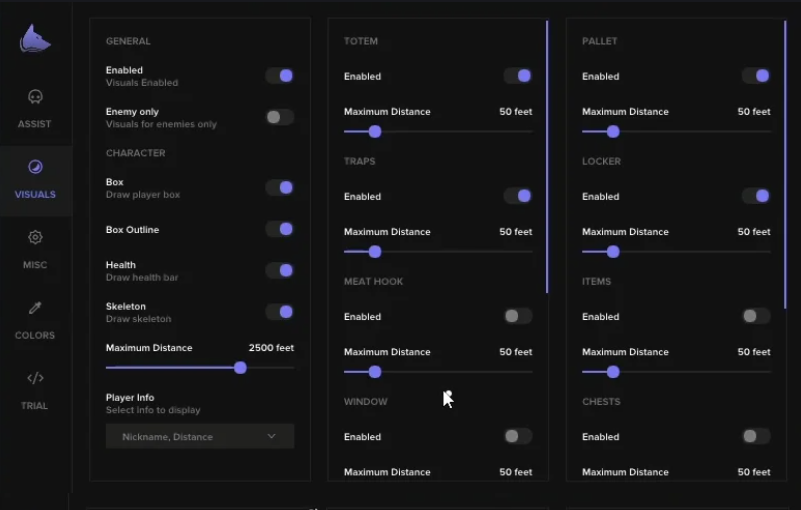Click the Totem Maximum Distance slider handle

pos(375,132)
